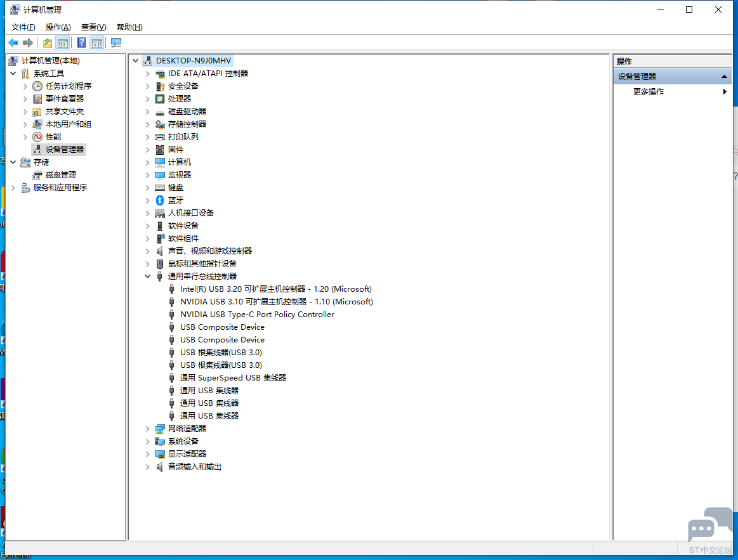
Task: Click the 打印队列 printer icon
Action: pyautogui.click(x=160, y=137)
